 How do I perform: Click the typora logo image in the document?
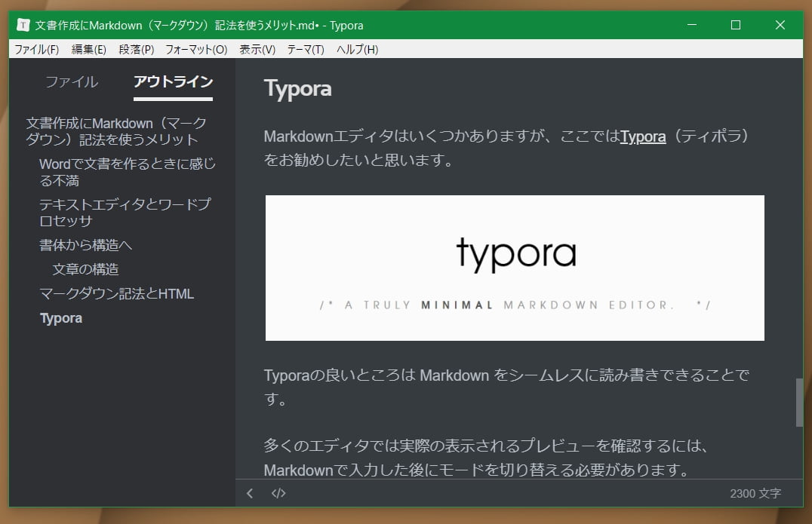(515, 267)
